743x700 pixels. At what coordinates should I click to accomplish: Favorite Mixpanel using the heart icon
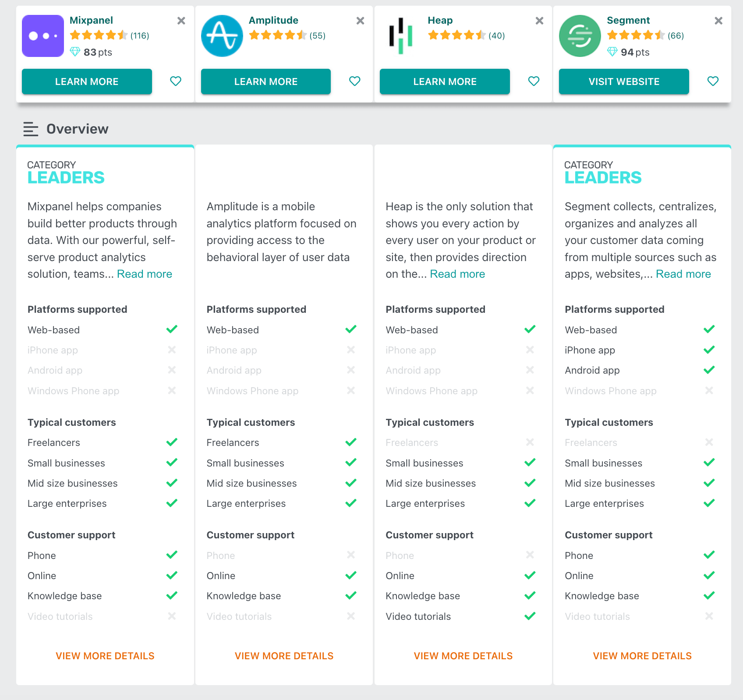[x=176, y=81]
